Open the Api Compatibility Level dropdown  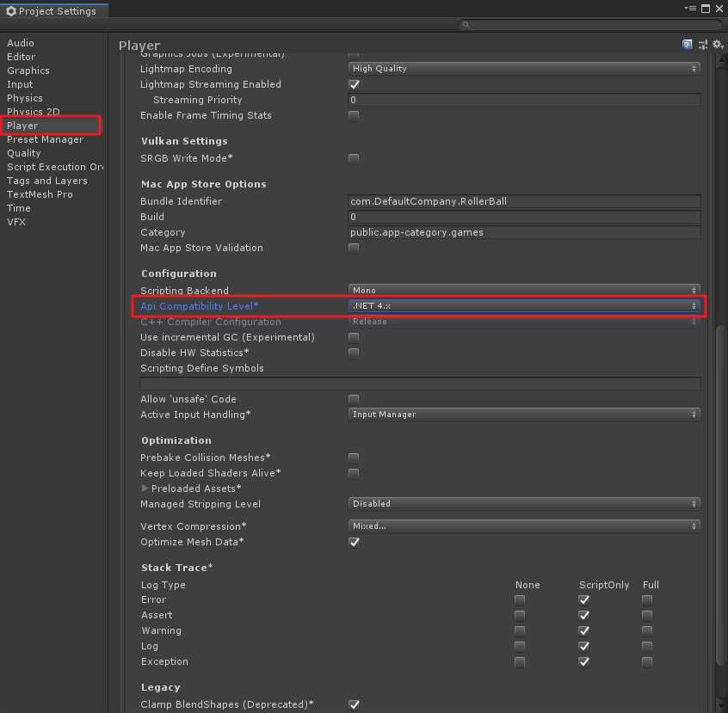pos(524,306)
